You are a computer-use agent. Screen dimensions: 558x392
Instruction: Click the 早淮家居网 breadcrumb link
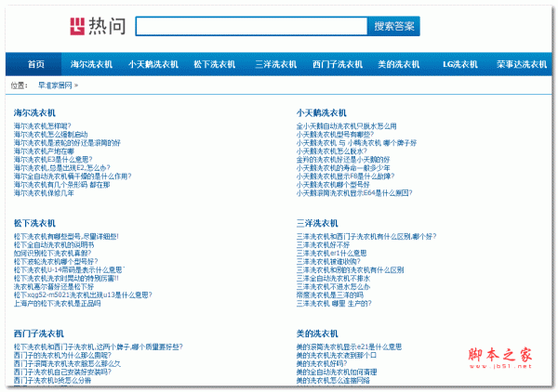coord(55,85)
